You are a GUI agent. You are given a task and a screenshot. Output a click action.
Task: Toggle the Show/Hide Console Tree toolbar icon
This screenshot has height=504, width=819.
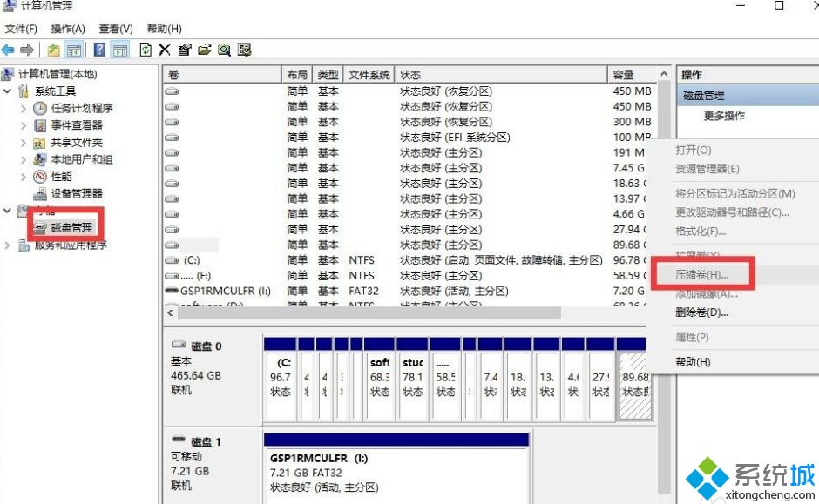(x=74, y=50)
